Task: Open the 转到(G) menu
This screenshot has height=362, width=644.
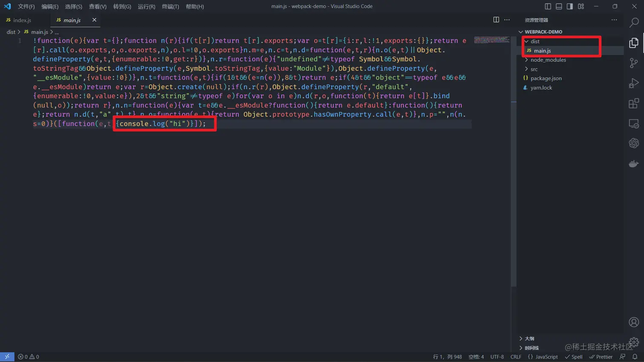Action: [x=122, y=6]
